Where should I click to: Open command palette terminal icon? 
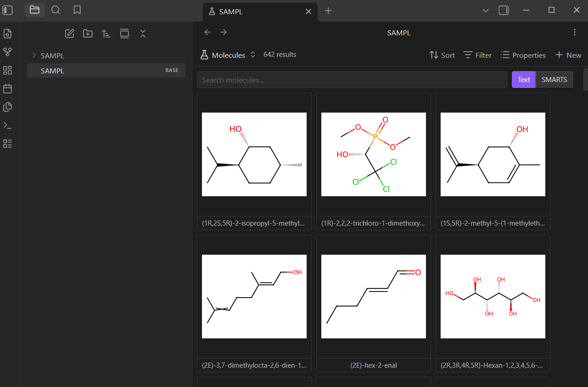tap(7, 125)
